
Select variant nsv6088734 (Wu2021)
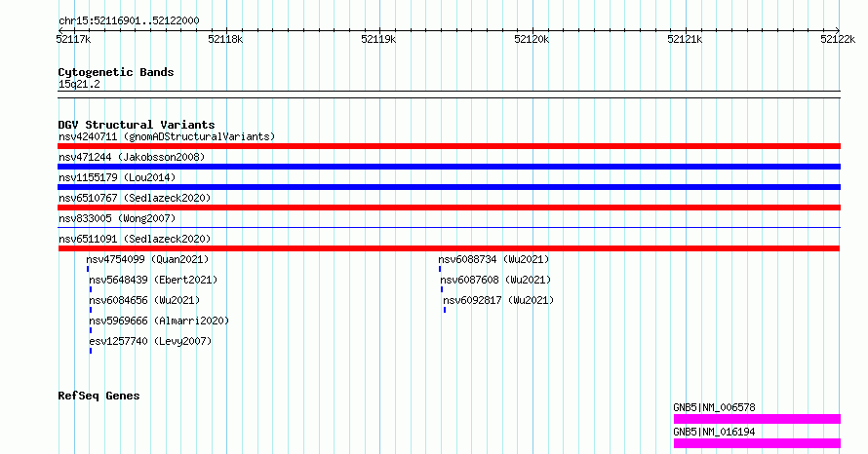click(x=493, y=259)
